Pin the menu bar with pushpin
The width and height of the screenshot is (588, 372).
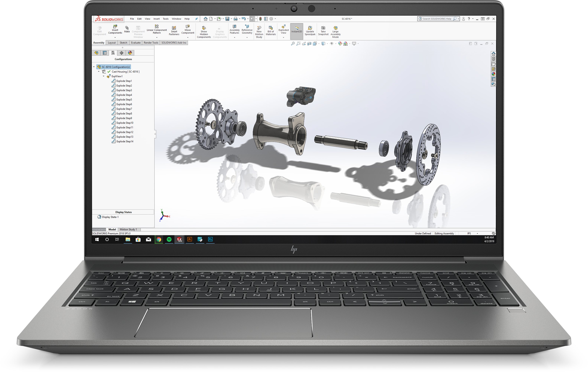coord(196,19)
